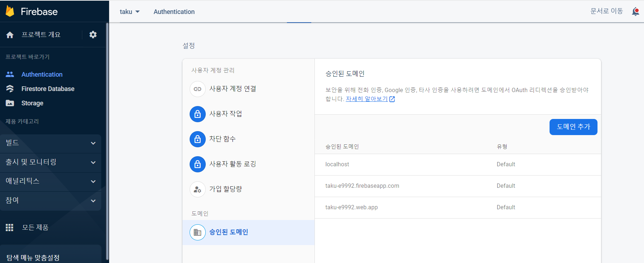This screenshot has height=263, width=644.
Task: Click the building icon for 승인된 도메인
Action: [x=197, y=232]
